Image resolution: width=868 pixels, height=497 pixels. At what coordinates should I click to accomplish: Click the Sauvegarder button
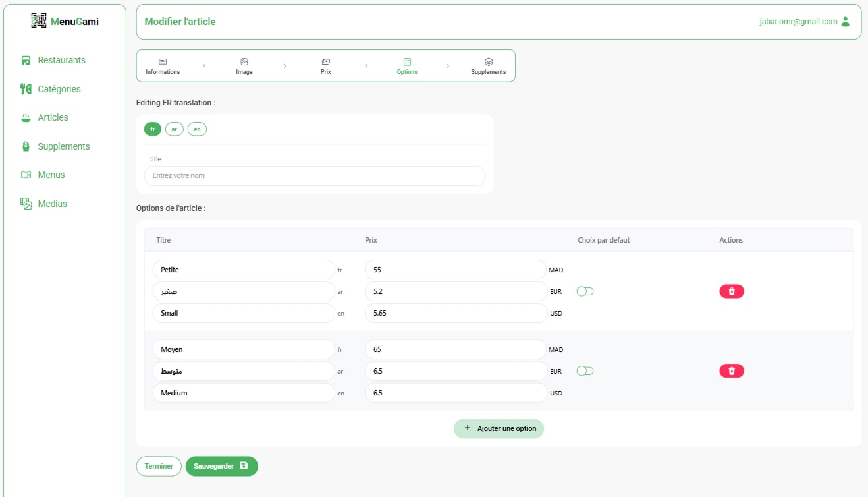tap(221, 466)
